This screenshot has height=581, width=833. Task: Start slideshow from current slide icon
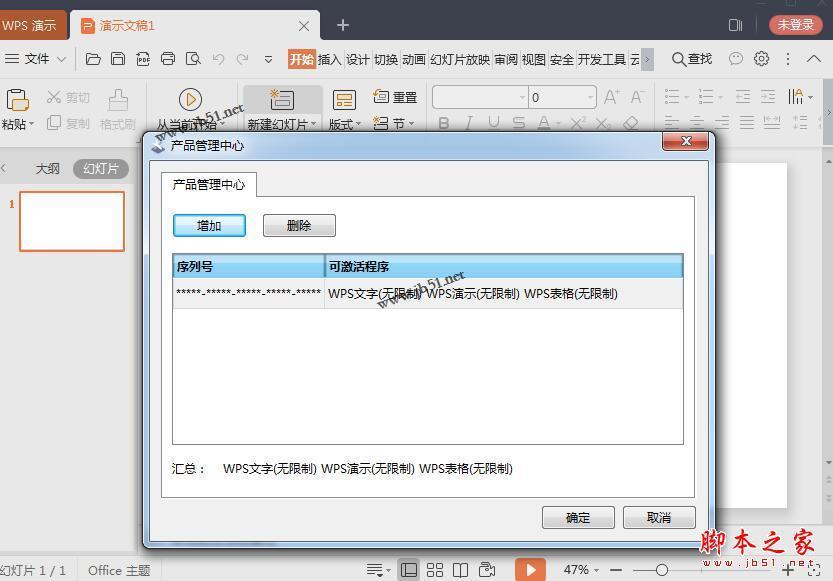pyautogui.click(x=190, y=99)
